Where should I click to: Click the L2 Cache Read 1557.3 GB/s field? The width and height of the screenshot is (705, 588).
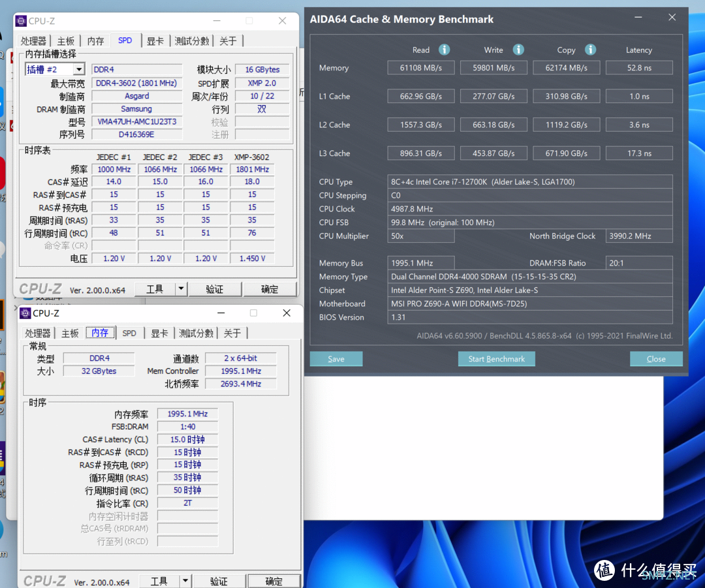[x=421, y=125]
